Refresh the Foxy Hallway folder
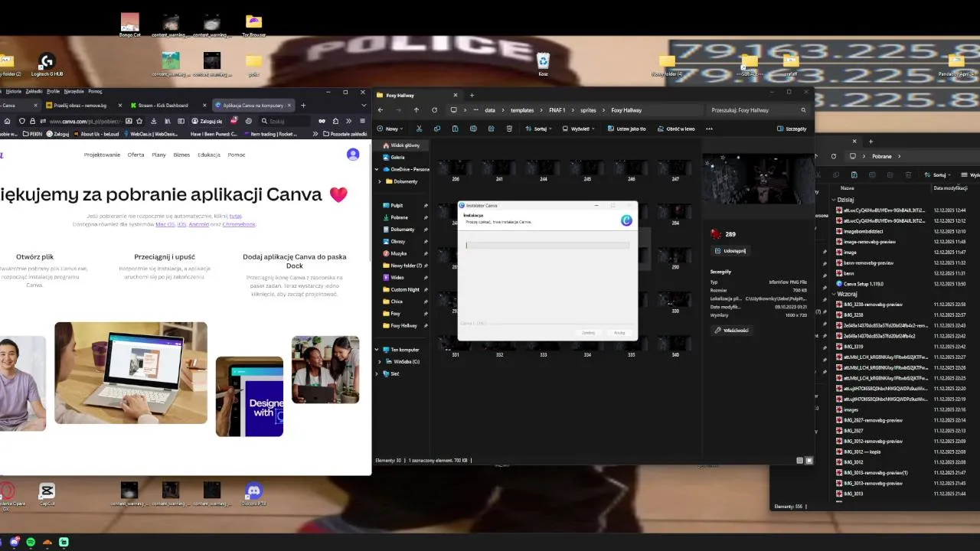Screen dimensions: 980x551 435,110
